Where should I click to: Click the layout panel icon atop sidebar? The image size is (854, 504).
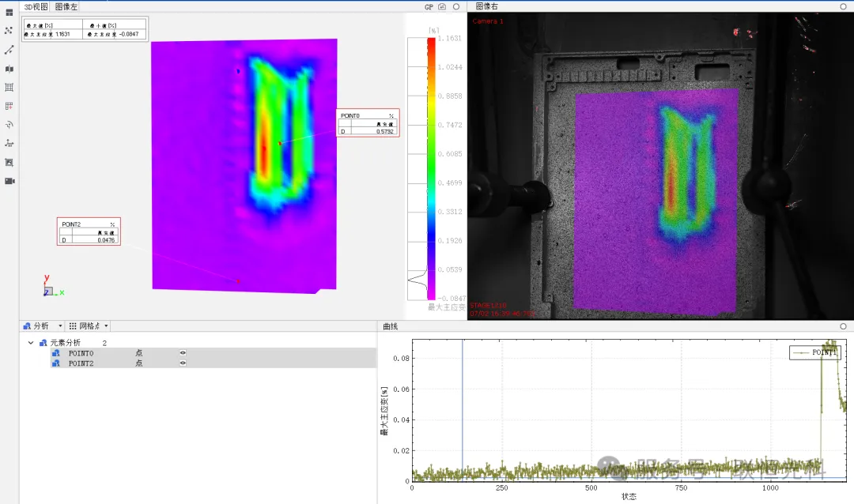(x=9, y=13)
